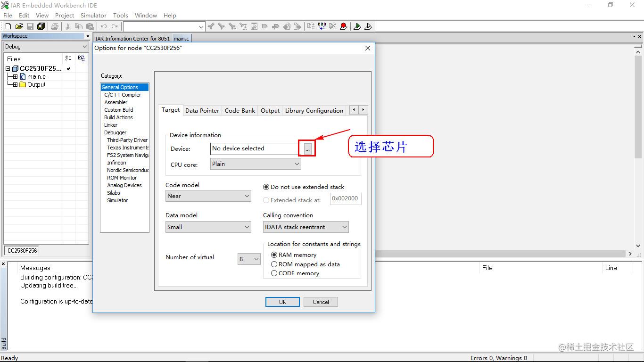Image resolution: width=644 pixels, height=362 pixels.
Task: Click Debug without Downloading icon
Action: point(368,26)
